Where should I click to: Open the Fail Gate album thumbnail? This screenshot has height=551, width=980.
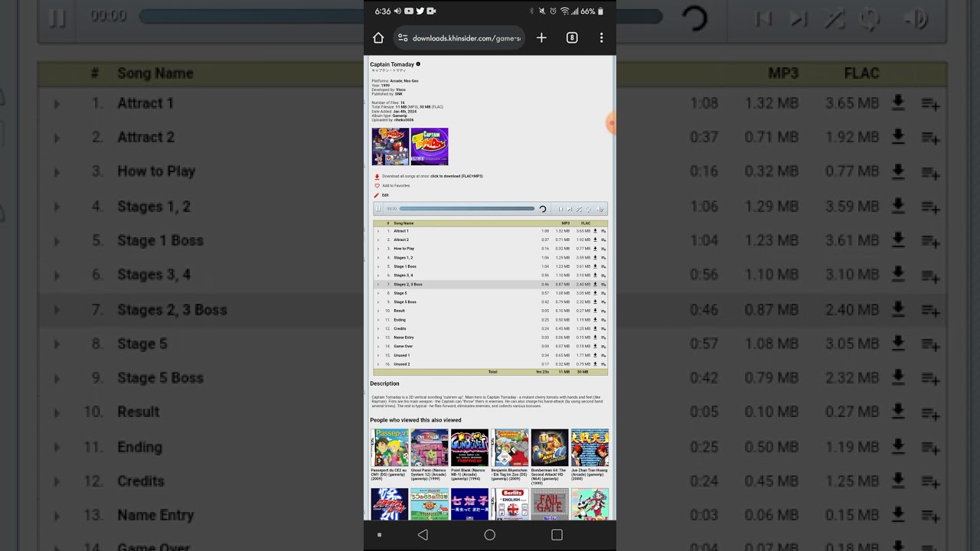(x=550, y=504)
